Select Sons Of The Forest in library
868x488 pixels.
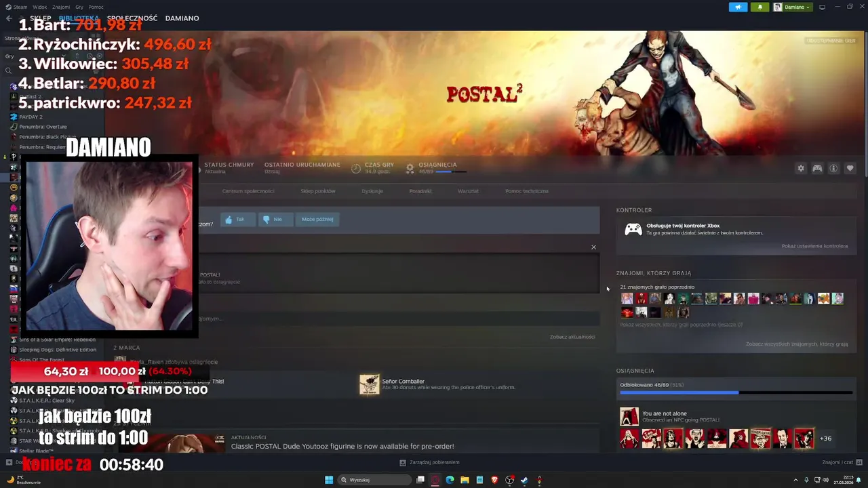(x=41, y=360)
